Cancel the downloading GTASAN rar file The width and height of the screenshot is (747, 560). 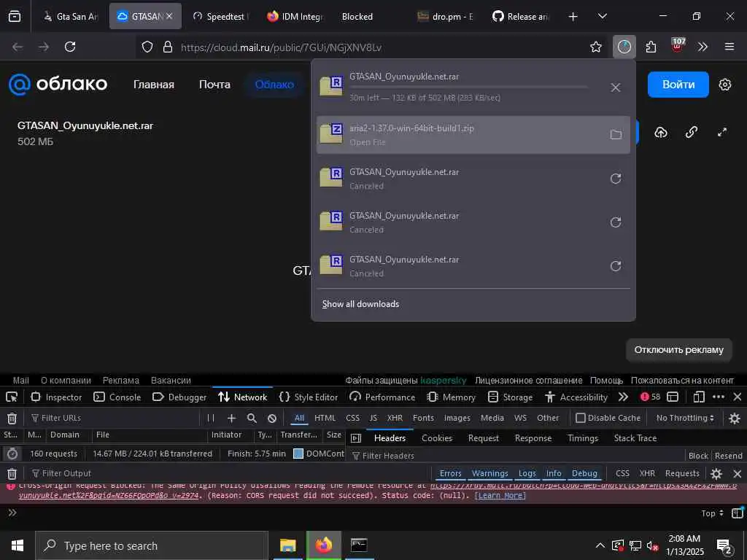click(x=616, y=87)
